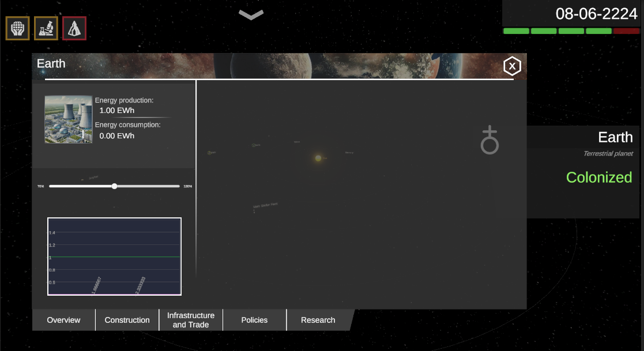Expand the top chevron dropdown arrow
Viewport: 644px width, 351px height.
pyautogui.click(x=251, y=15)
